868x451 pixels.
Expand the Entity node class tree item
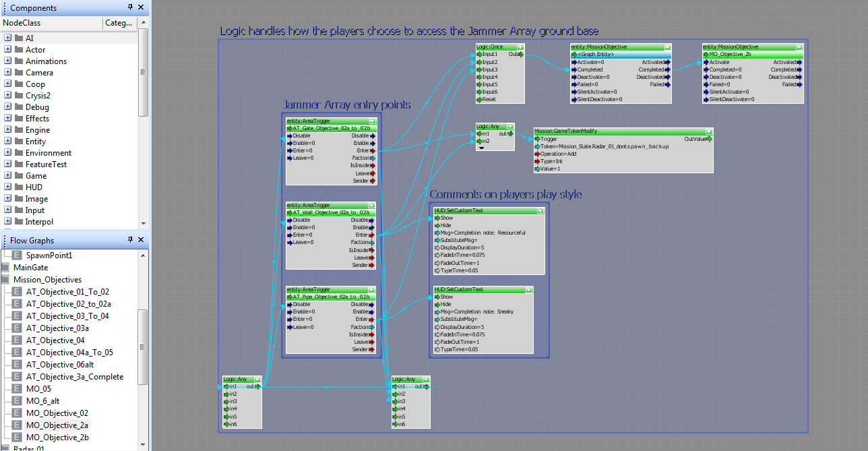click(7, 141)
